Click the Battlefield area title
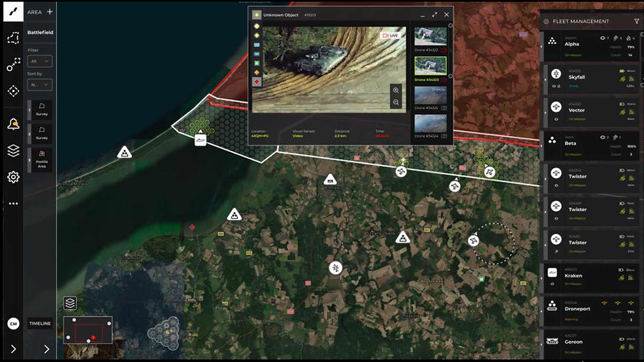 (x=40, y=32)
